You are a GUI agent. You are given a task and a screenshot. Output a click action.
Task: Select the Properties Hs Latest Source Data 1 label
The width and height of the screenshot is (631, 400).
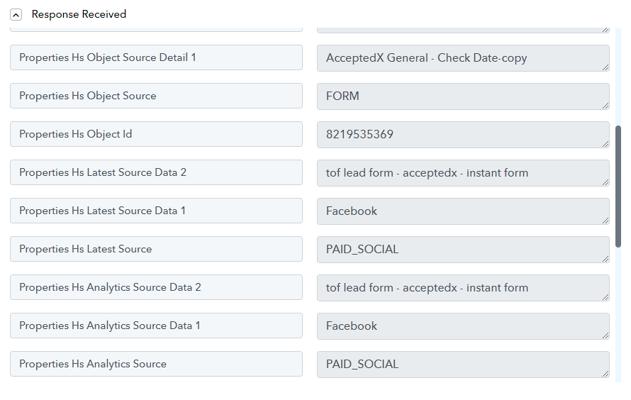[156, 211]
